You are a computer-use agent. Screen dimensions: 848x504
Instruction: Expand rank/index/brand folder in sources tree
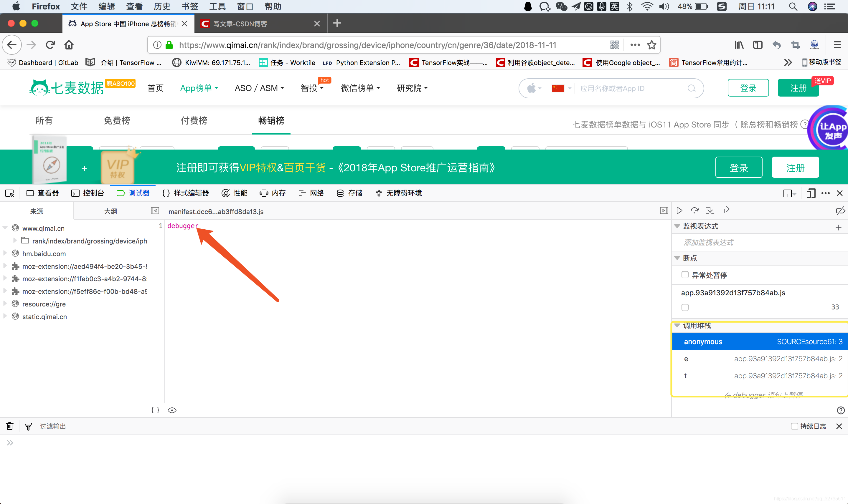pyautogui.click(x=15, y=241)
